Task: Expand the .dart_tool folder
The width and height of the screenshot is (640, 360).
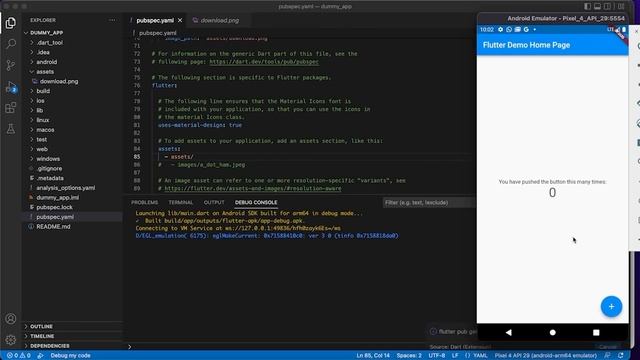Action: pos(49,42)
